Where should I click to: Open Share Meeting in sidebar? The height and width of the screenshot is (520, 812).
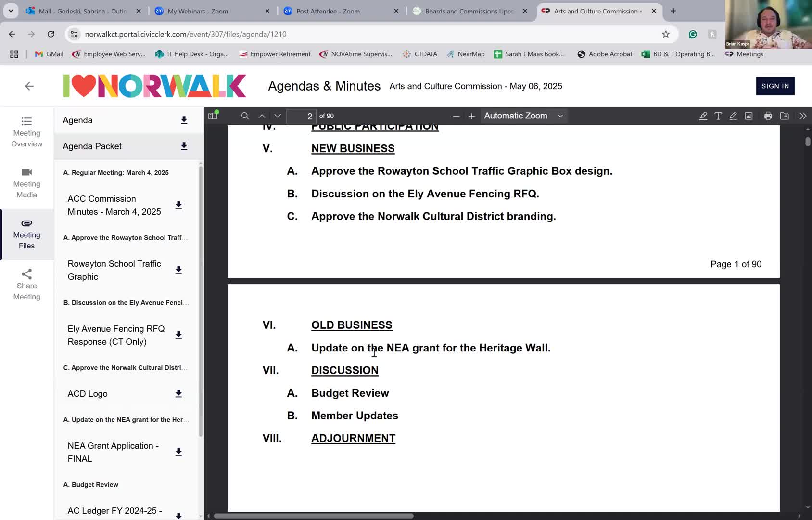[x=27, y=285]
